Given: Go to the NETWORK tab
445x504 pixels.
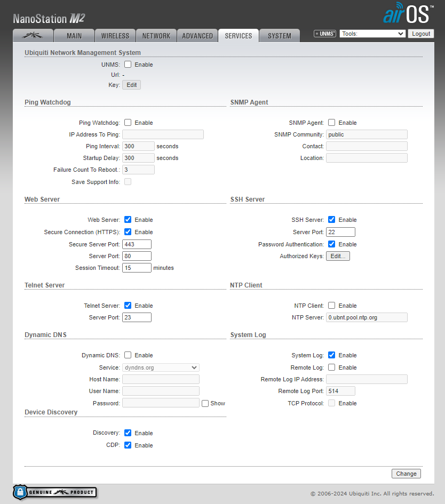Looking at the screenshot, I should click(156, 36).
